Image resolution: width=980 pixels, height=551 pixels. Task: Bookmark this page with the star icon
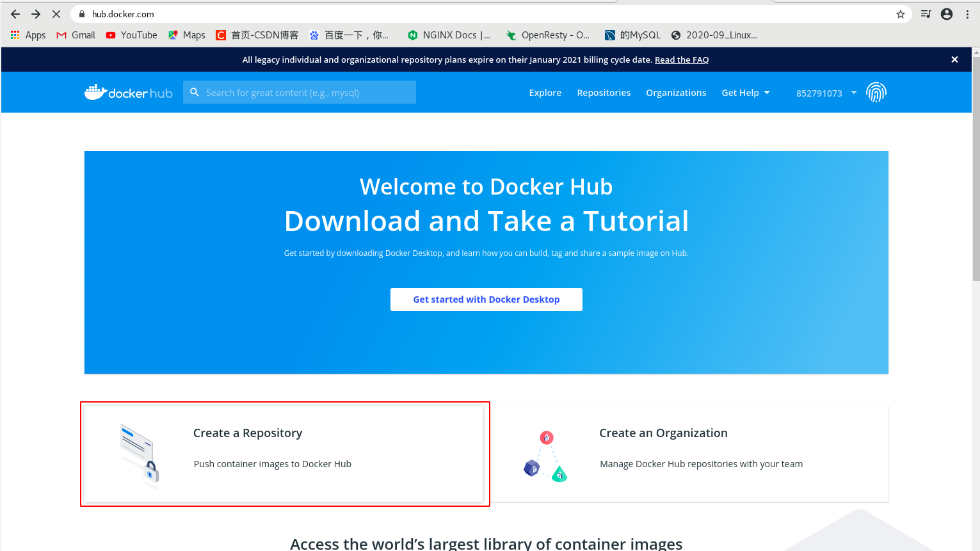click(901, 14)
